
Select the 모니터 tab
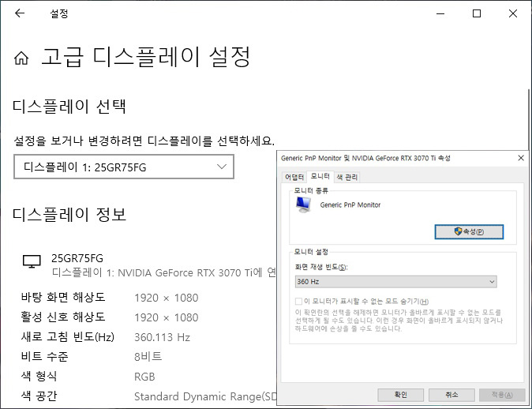pos(320,176)
